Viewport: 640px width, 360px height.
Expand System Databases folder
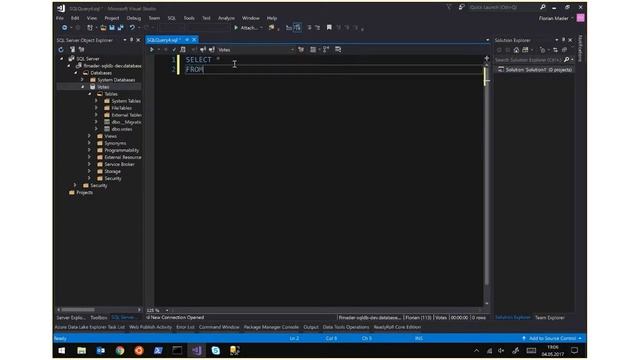click(x=83, y=80)
